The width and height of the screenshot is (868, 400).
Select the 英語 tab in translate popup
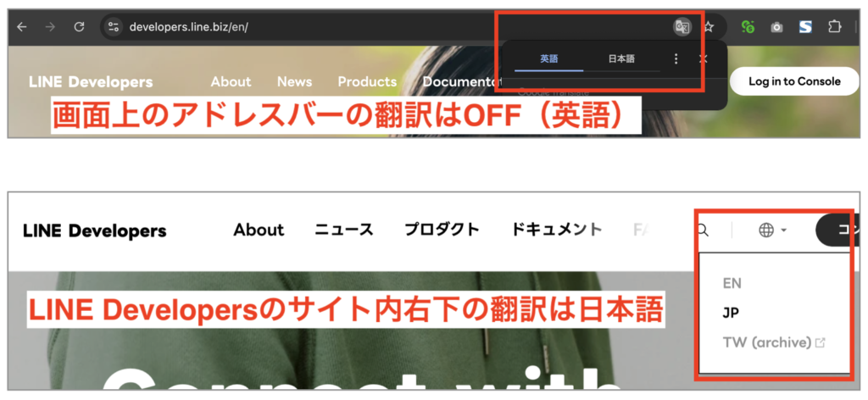coord(549,59)
